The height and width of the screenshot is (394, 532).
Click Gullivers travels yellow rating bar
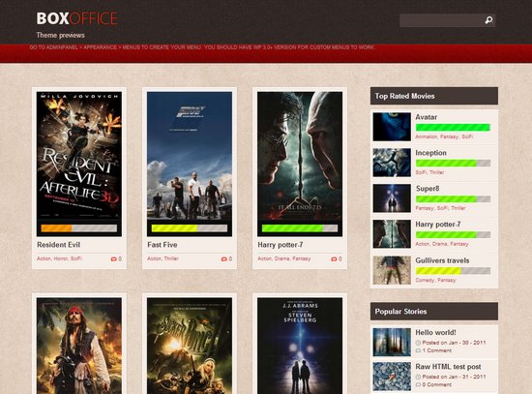tap(453, 271)
